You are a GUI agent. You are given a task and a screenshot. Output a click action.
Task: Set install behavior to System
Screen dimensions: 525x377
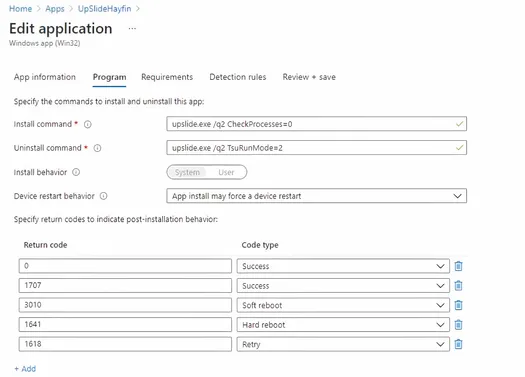coord(187,172)
